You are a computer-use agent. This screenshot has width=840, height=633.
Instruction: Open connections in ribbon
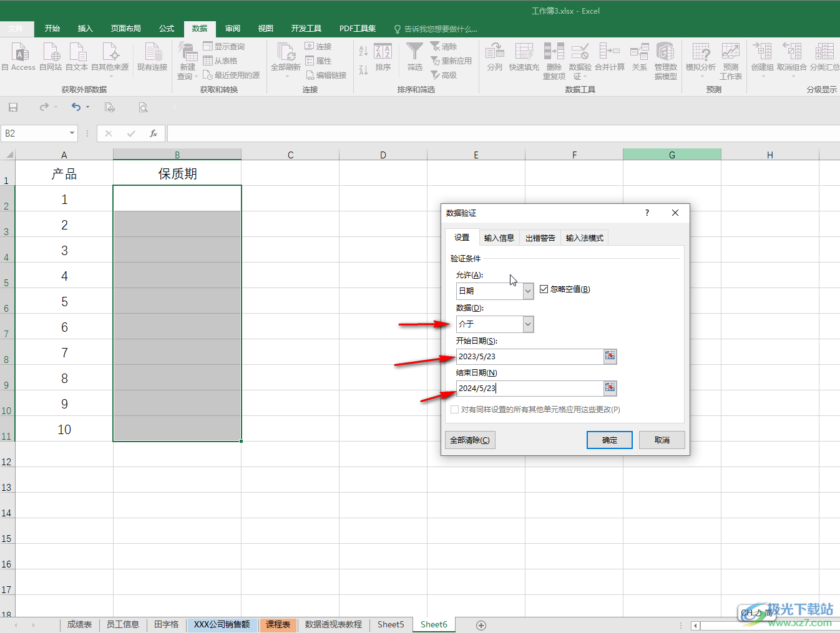click(318, 46)
